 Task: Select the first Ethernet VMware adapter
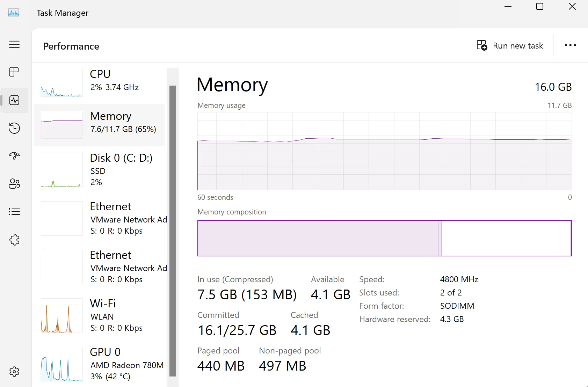(x=100, y=218)
